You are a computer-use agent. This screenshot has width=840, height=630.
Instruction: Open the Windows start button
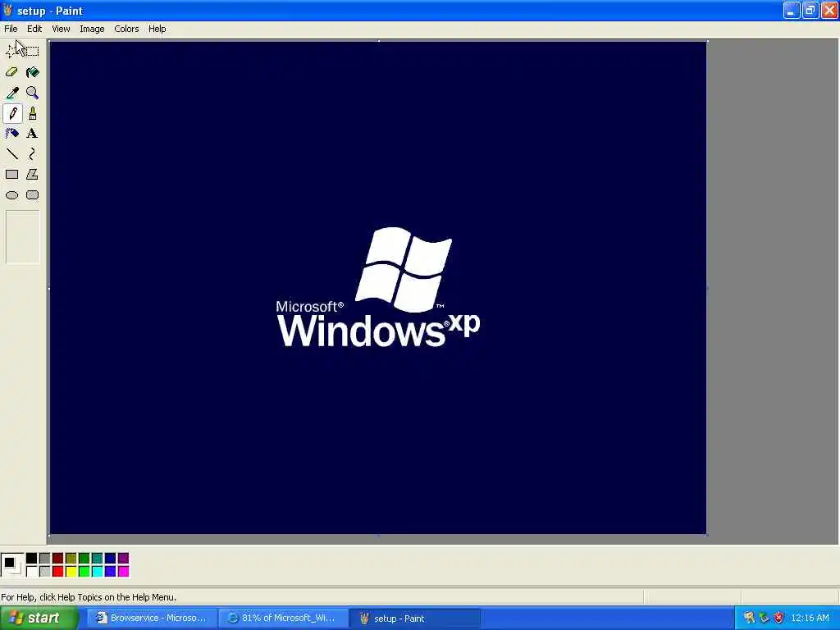click(39, 619)
